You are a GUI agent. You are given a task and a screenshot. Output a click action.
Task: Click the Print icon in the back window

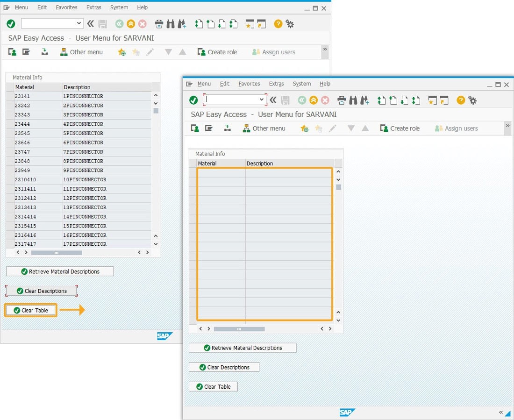pos(159,24)
